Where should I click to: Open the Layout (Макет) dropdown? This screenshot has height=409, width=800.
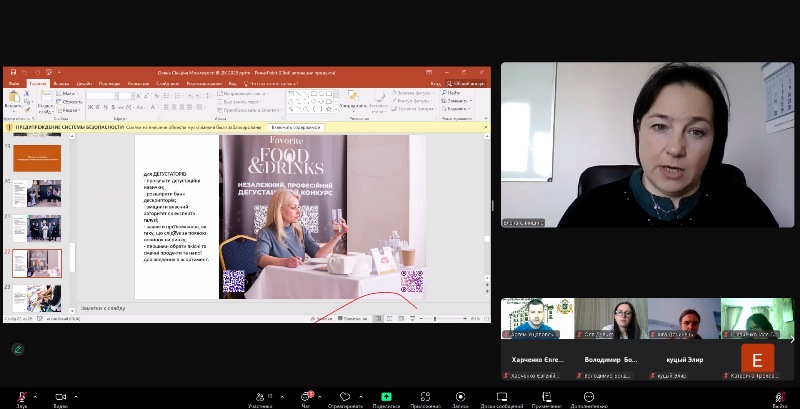tap(67, 93)
